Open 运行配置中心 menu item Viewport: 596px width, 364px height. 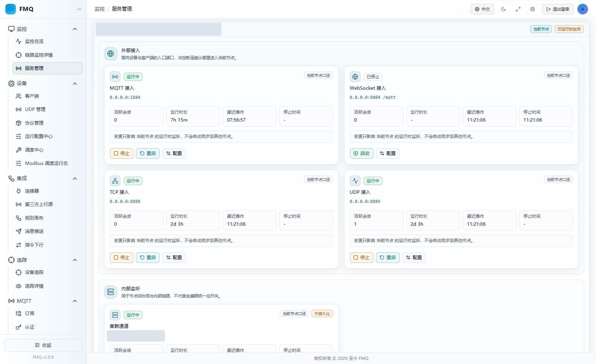[x=47, y=136]
